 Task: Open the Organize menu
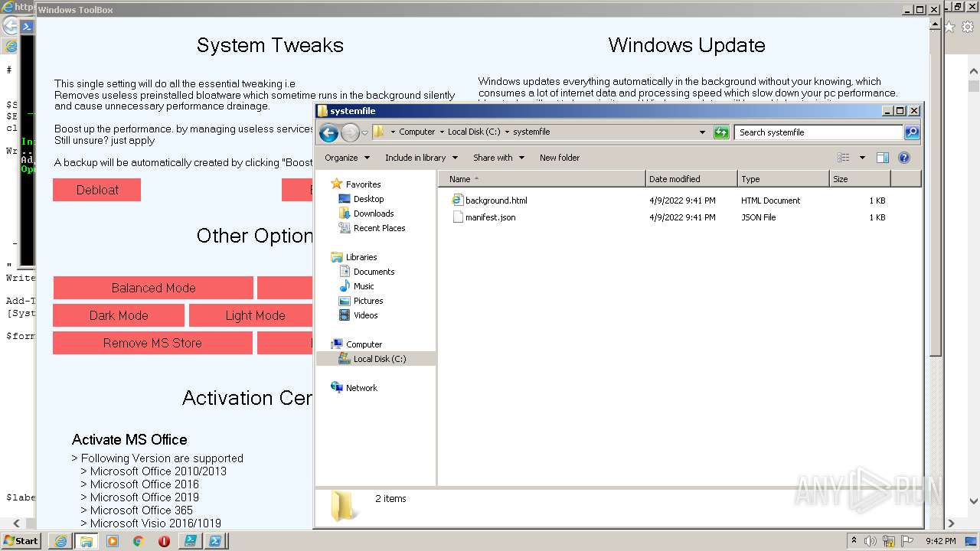coord(347,158)
